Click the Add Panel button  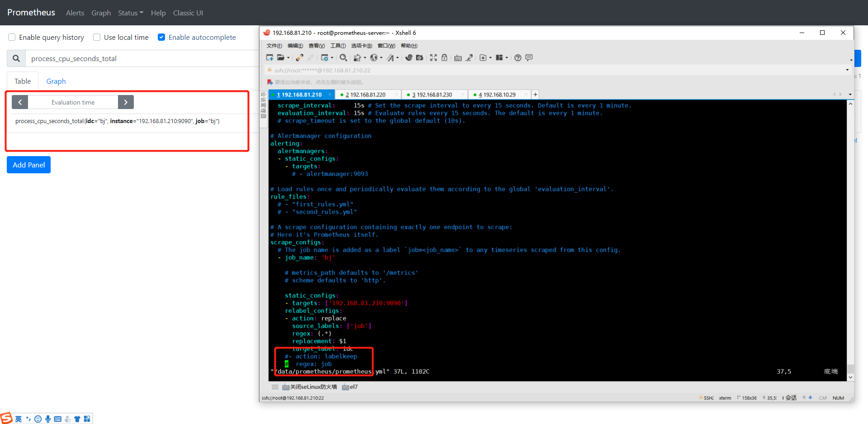(x=28, y=165)
